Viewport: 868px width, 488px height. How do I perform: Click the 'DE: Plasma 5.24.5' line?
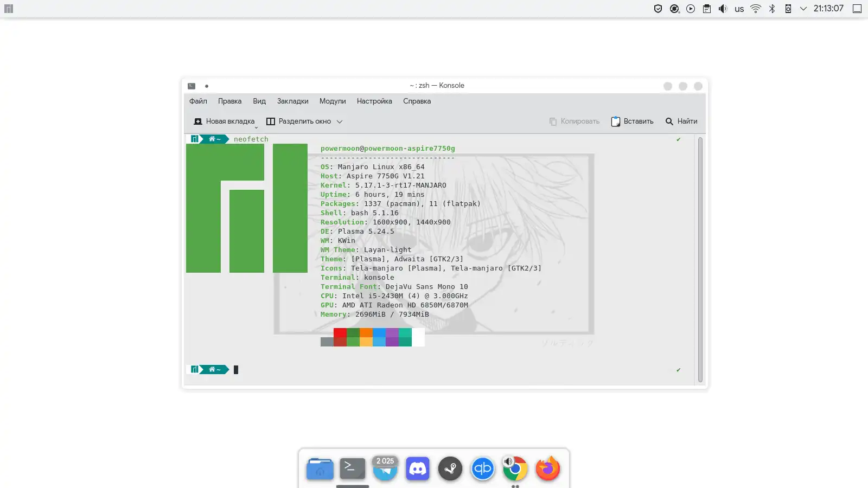[x=358, y=232]
